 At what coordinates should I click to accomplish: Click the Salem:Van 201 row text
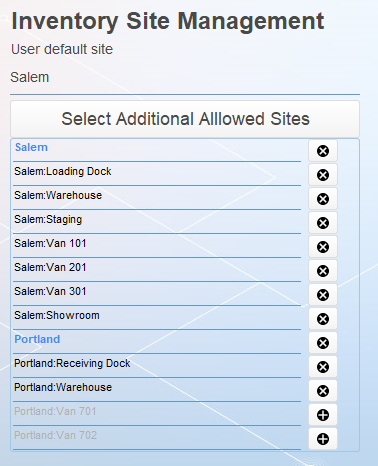pyautogui.click(x=50, y=267)
